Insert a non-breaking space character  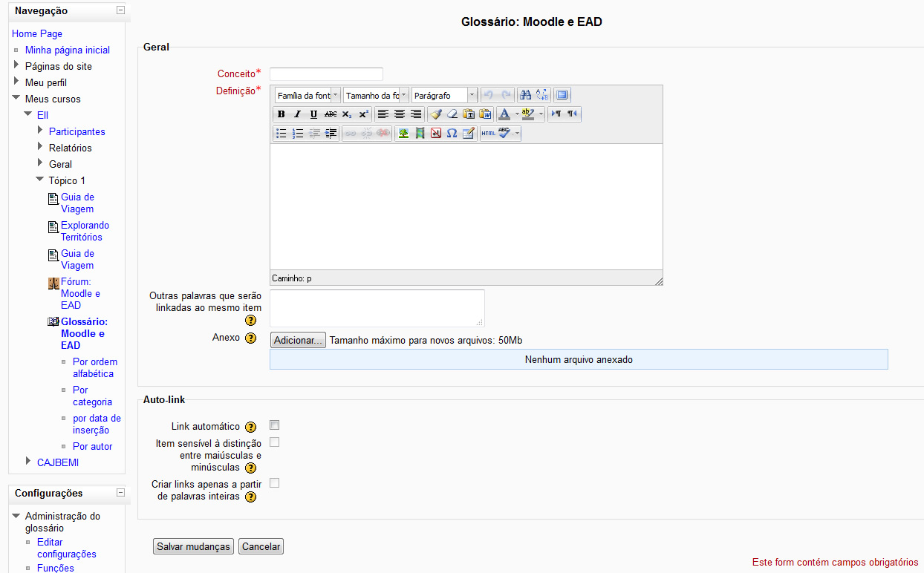click(x=436, y=134)
